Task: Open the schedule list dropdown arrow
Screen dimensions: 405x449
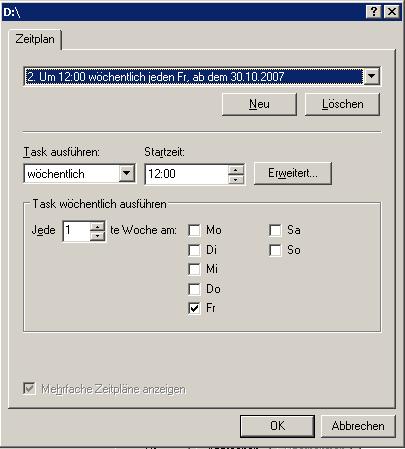Action: [371, 76]
